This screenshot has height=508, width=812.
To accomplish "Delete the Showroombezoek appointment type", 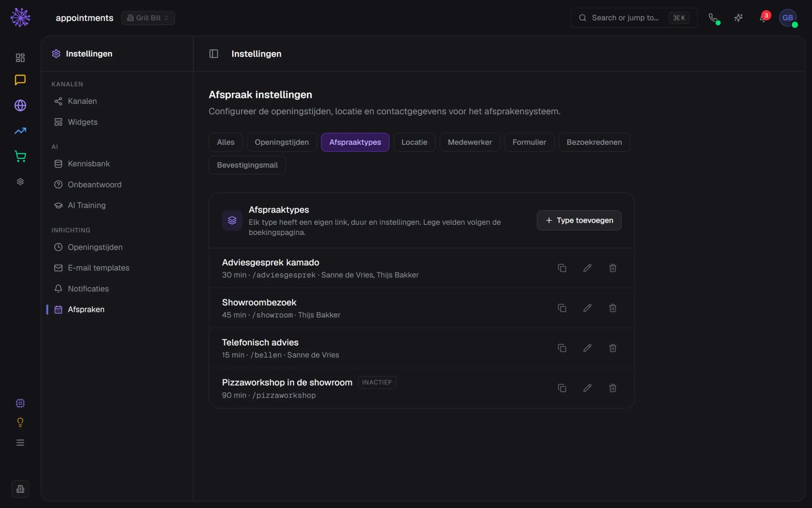I will (612, 308).
